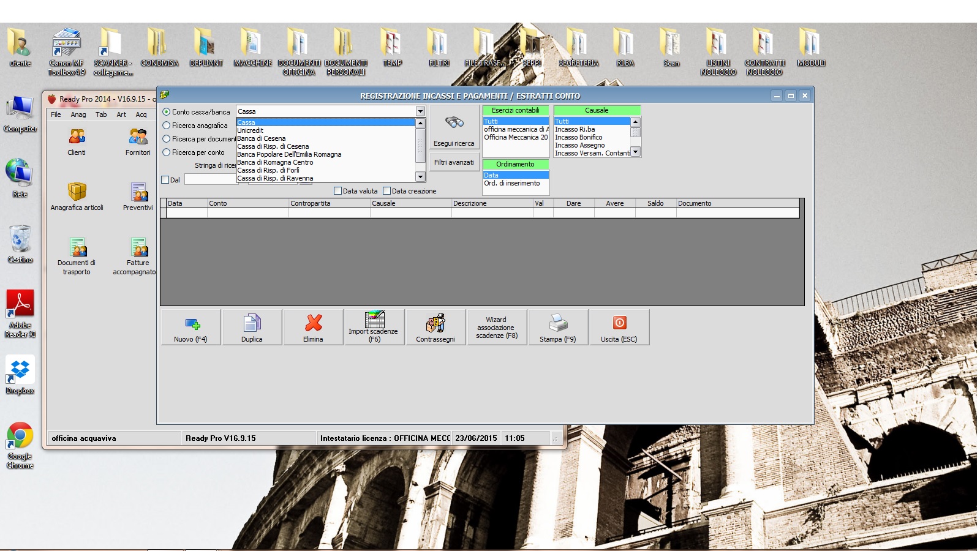Pick Cassa di Risp. di Cesena entry
The image size is (980, 551).
(x=326, y=146)
